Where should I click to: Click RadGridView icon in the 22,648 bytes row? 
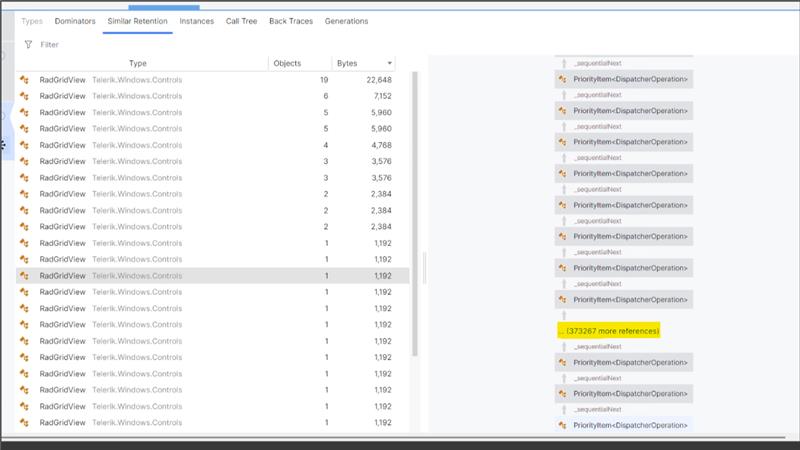[x=26, y=80]
